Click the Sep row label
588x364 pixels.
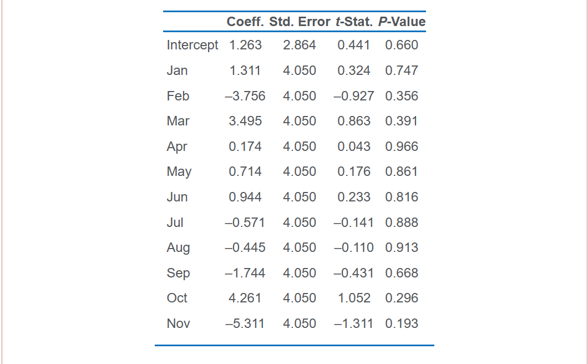[178, 273]
